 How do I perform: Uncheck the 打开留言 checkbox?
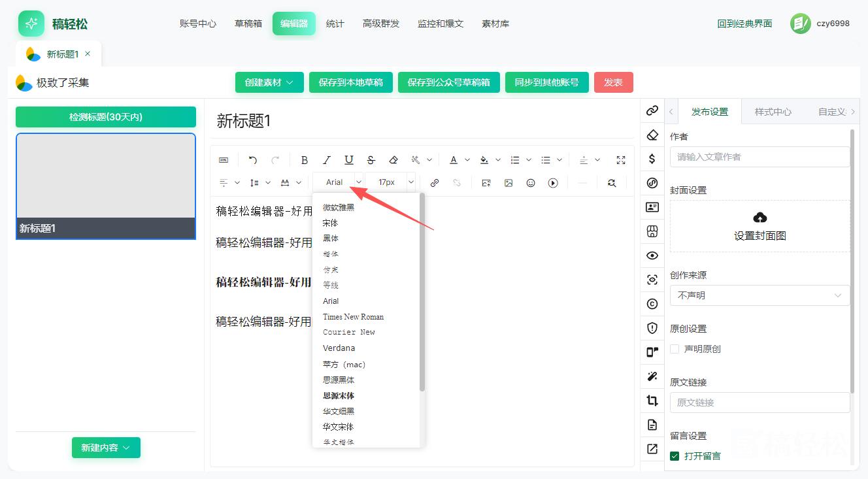(x=675, y=456)
